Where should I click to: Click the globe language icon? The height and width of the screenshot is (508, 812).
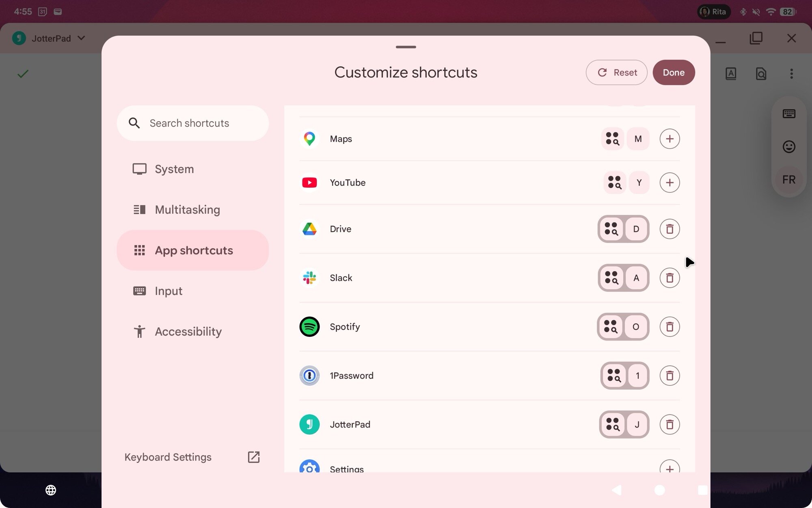point(51,490)
